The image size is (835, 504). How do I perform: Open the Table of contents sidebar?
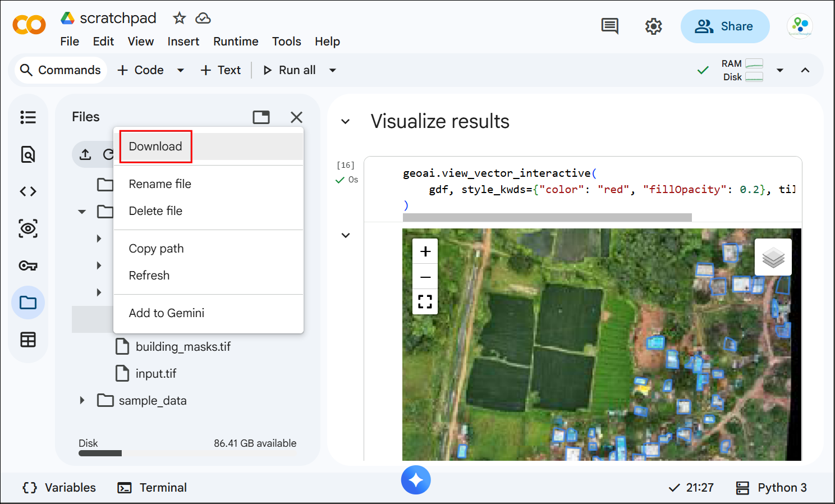(x=28, y=117)
